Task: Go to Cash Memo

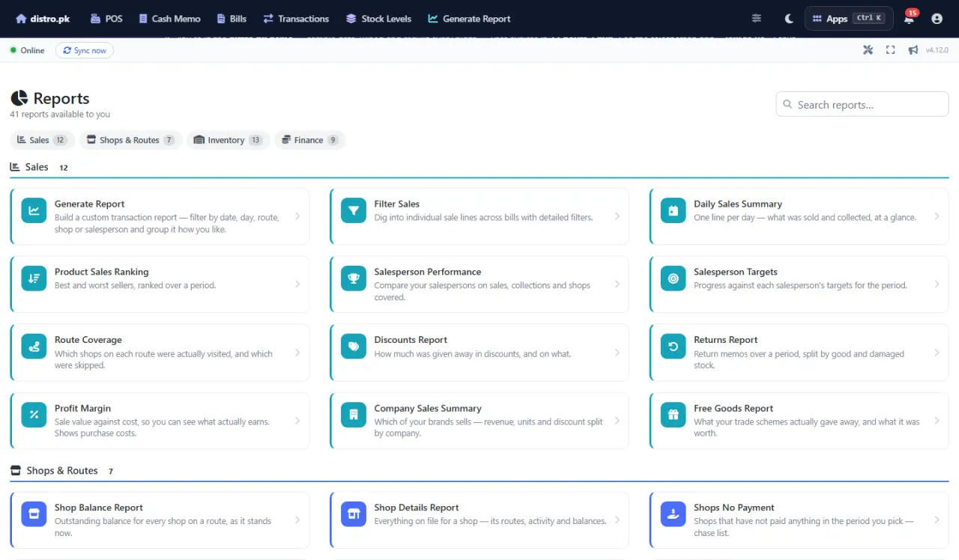Action: pos(169,19)
